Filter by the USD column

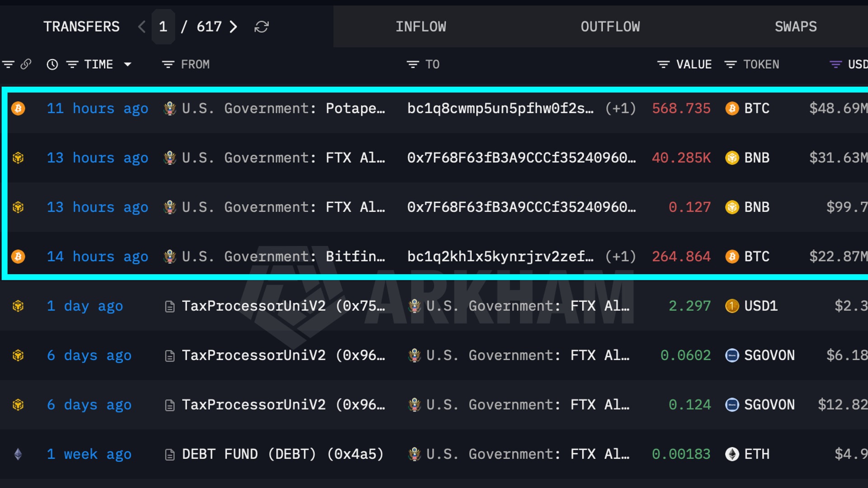pyautogui.click(x=835, y=65)
